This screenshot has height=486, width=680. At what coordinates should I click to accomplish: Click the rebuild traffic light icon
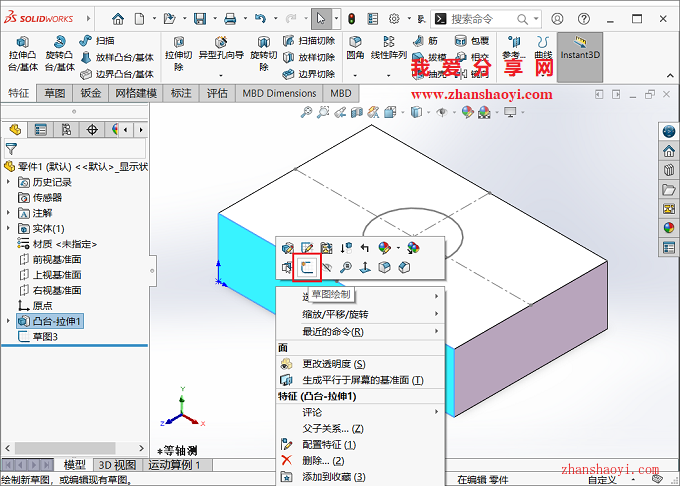[353, 18]
